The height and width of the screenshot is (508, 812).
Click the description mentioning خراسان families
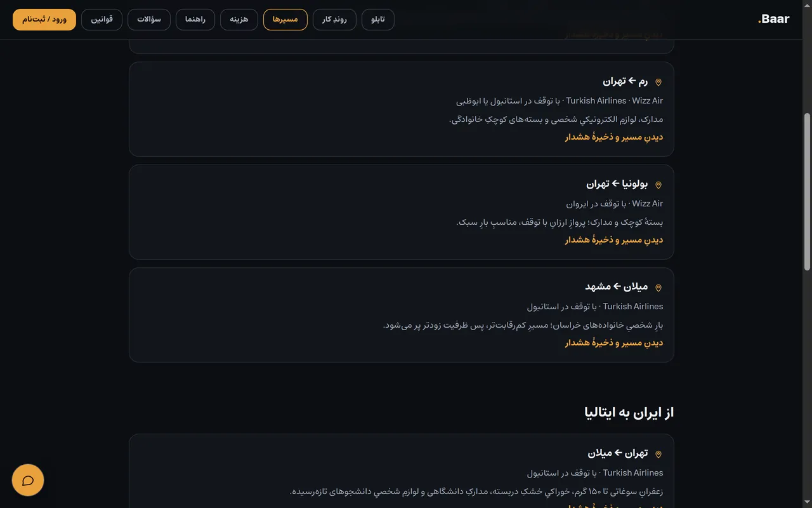tap(523, 325)
